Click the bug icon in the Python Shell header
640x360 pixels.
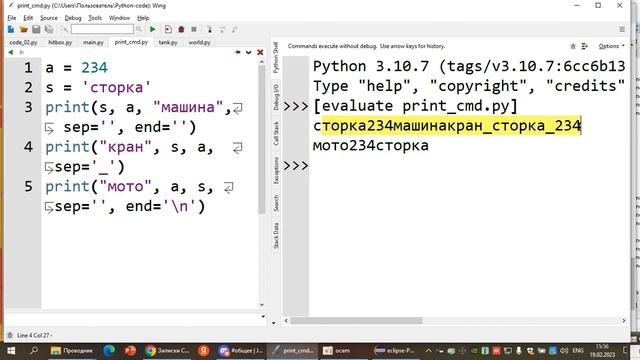[x=573, y=46]
